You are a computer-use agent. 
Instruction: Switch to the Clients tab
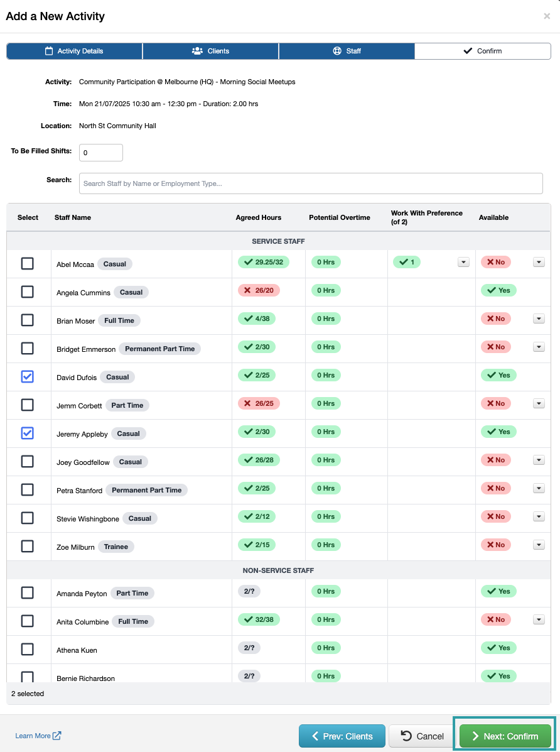210,51
